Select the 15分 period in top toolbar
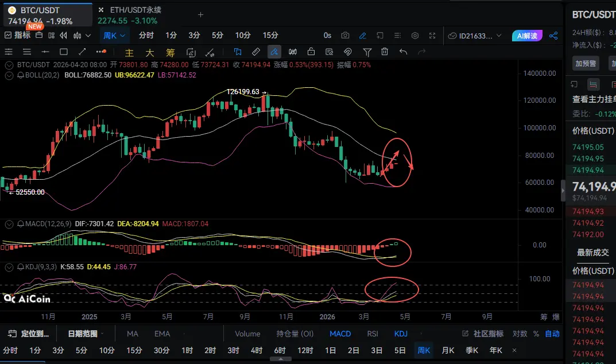Viewport: 616px width, 364px height. pyautogui.click(x=270, y=36)
